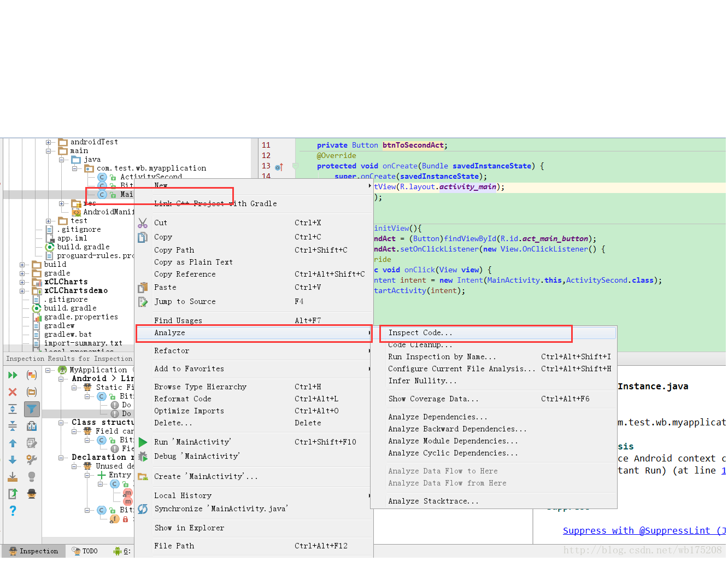Open the Local History submenu

click(254, 495)
